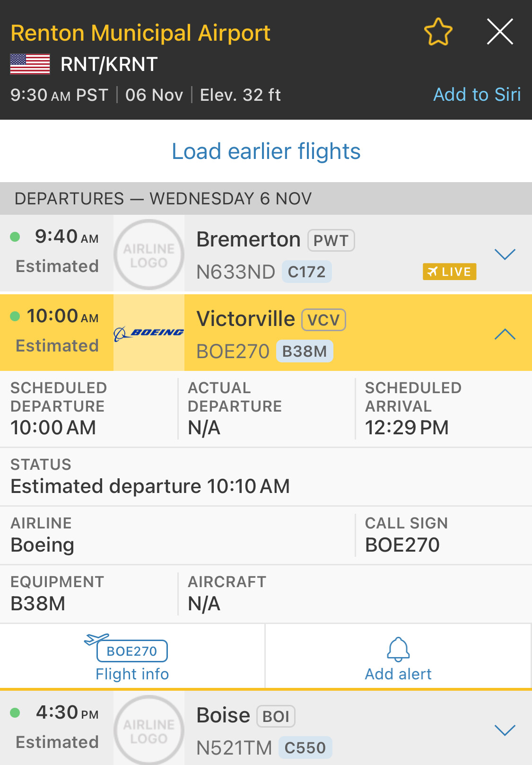Close the airport details panel

500,32
